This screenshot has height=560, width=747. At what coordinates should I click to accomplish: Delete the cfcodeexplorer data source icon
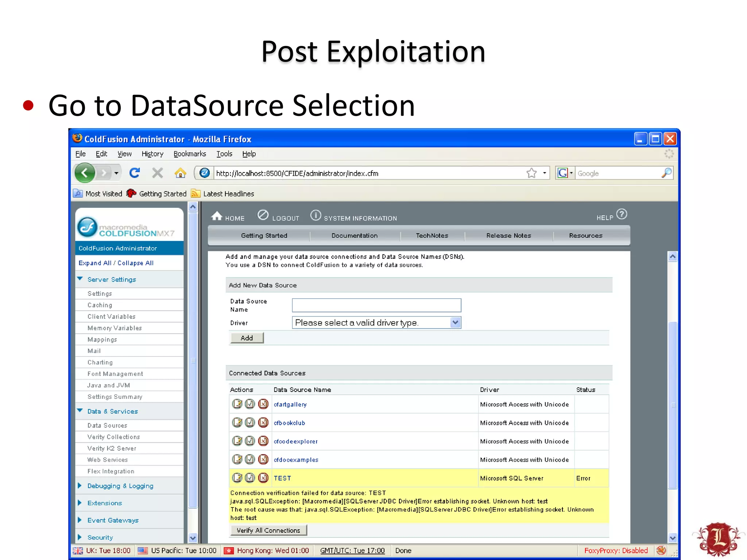pyautogui.click(x=263, y=441)
